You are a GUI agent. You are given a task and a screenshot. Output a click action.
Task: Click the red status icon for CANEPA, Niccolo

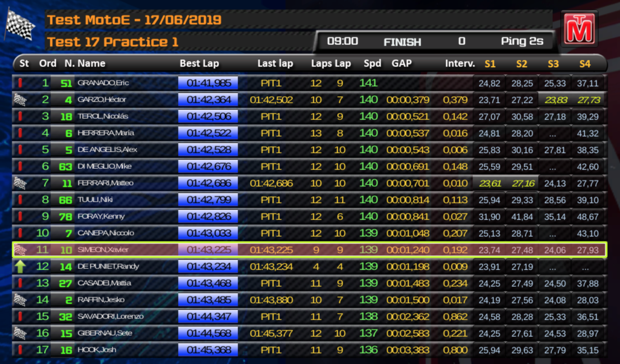coord(20,233)
